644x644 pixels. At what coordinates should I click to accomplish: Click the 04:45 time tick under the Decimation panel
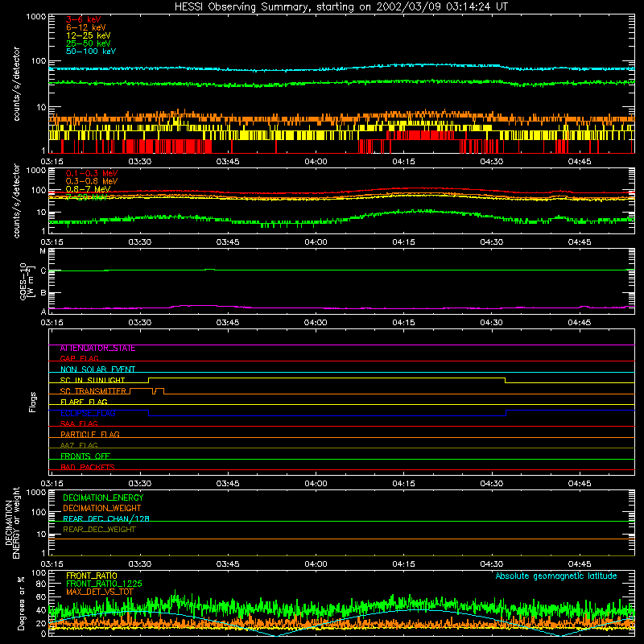coord(580,564)
